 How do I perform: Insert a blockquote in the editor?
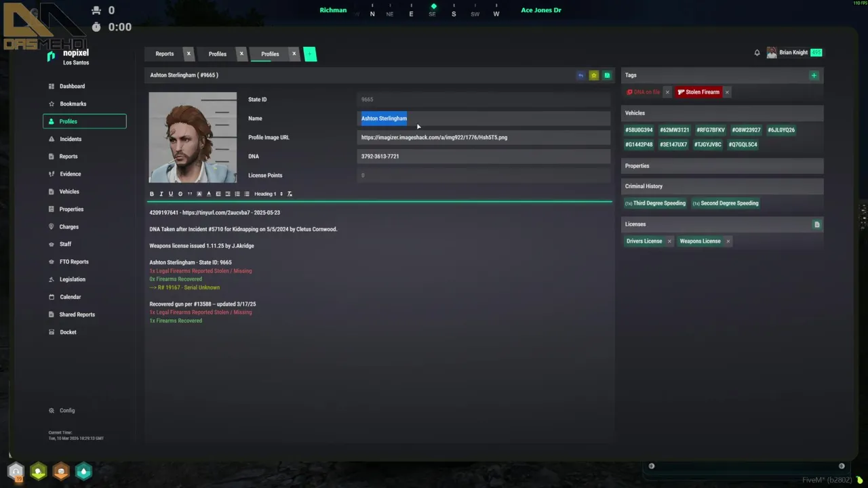click(190, 194)
